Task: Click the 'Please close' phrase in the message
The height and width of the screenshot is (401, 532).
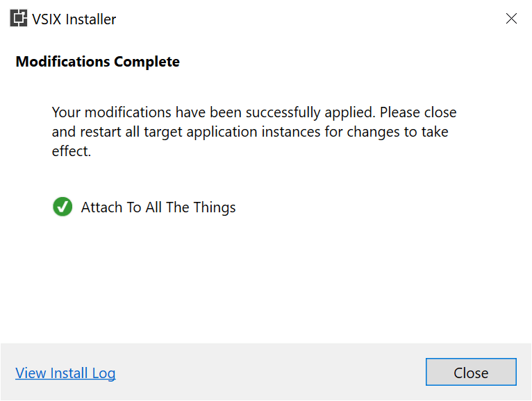Action: point(418,112)
